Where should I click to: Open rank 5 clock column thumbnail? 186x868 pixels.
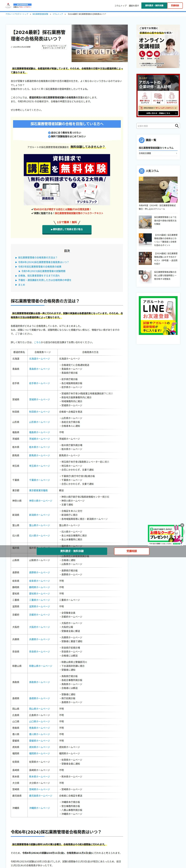coord(145,277)
